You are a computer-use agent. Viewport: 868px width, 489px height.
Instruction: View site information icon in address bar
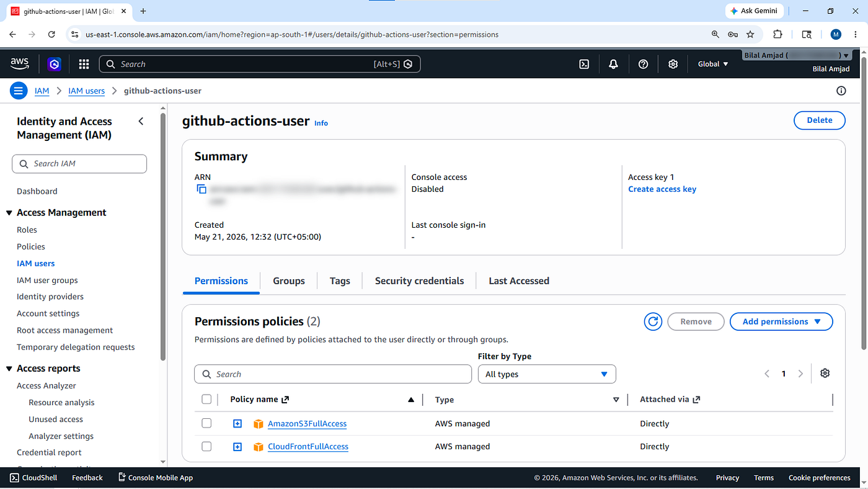[74, 35]
